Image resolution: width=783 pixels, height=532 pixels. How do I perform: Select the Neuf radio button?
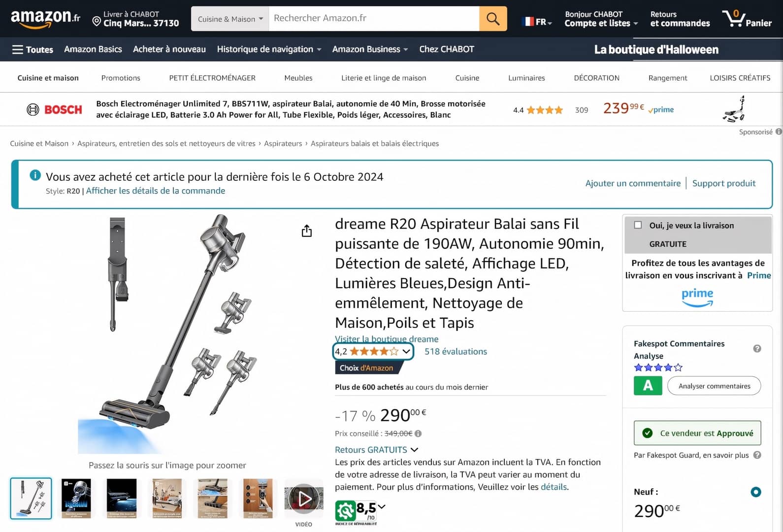pyautogui.click(x=756, y=492)
